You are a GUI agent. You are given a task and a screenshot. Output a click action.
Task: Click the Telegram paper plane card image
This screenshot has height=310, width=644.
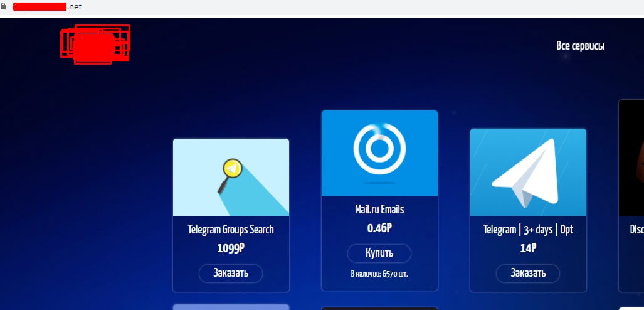pyautogui.click(x=528, y=173)
